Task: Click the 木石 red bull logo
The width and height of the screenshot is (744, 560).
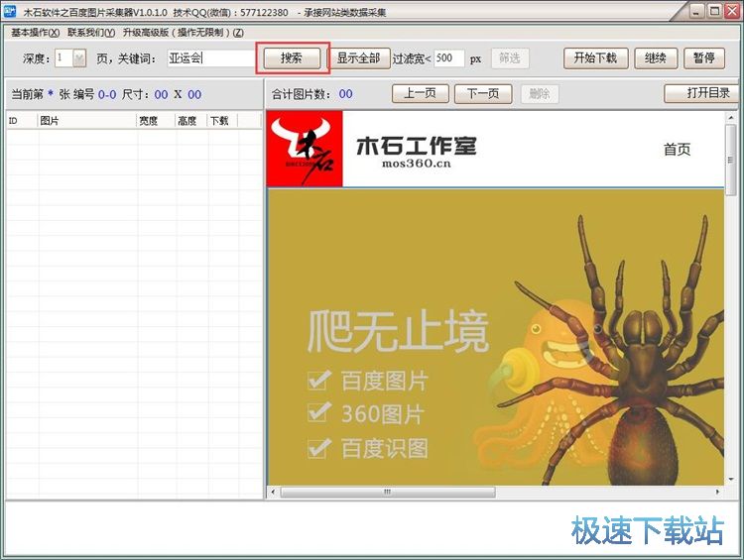Action: pyautogui.click(x=305, y=149)
